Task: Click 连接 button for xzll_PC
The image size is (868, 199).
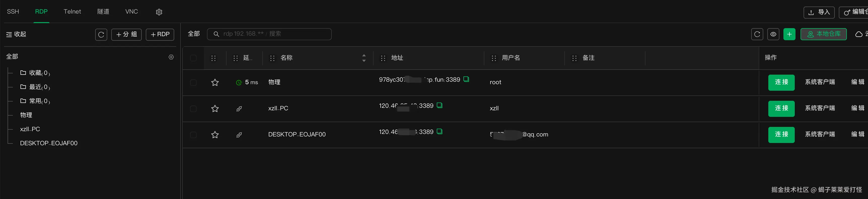Action: pos(781,109)
